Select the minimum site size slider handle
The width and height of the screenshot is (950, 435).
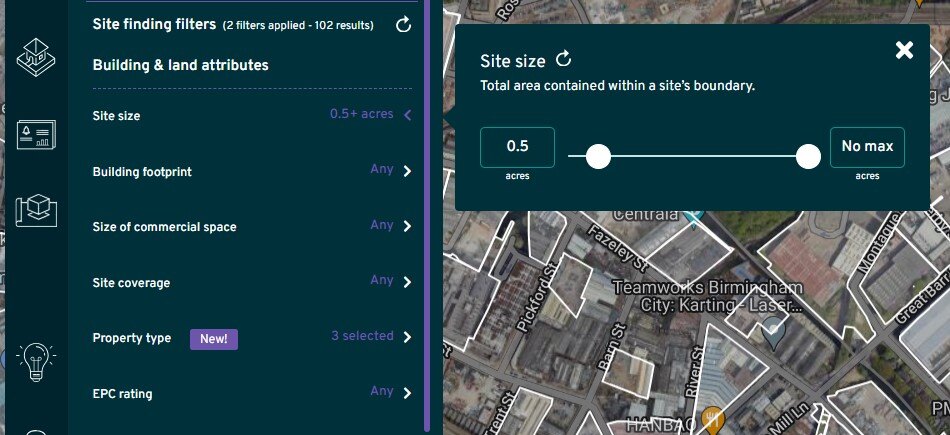pyautogui.click(x=599, y=156)
